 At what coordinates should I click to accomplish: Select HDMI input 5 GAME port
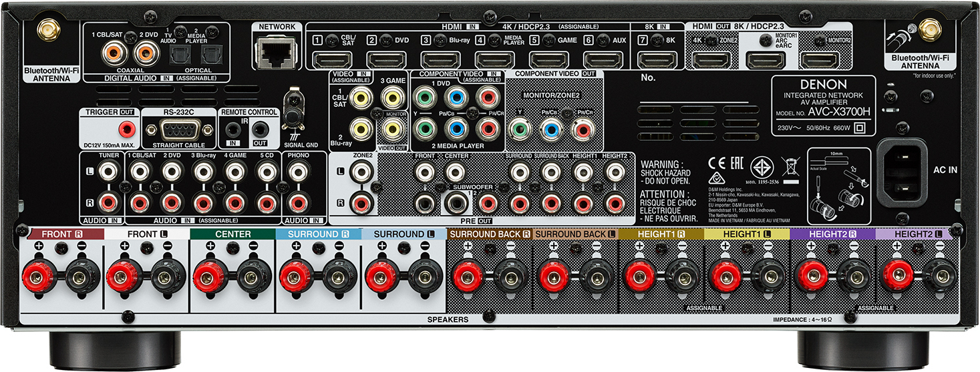[549, 60]
